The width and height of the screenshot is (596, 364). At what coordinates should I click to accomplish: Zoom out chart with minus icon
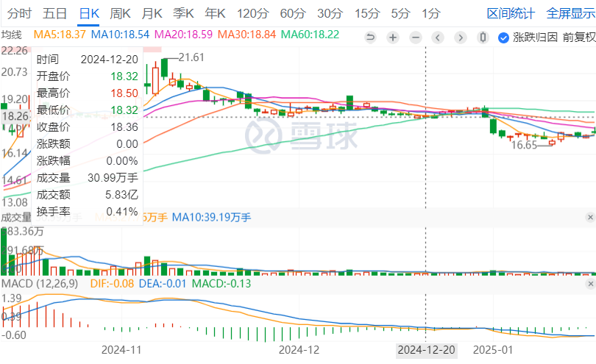coord(416,38)
